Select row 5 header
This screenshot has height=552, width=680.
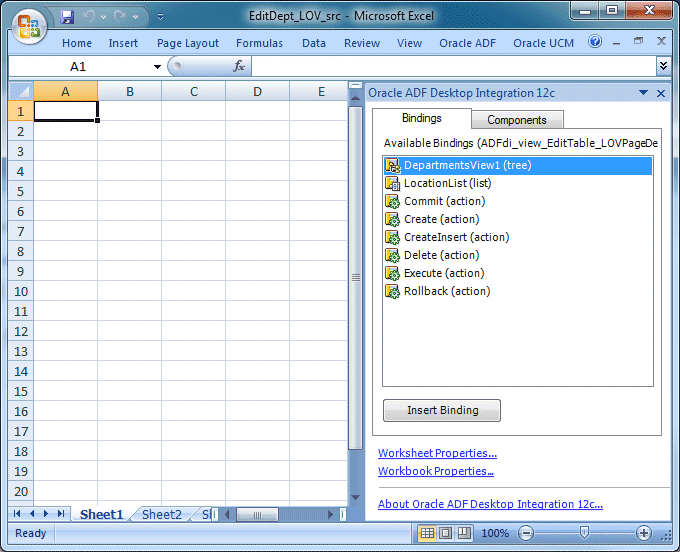point(20,191)
